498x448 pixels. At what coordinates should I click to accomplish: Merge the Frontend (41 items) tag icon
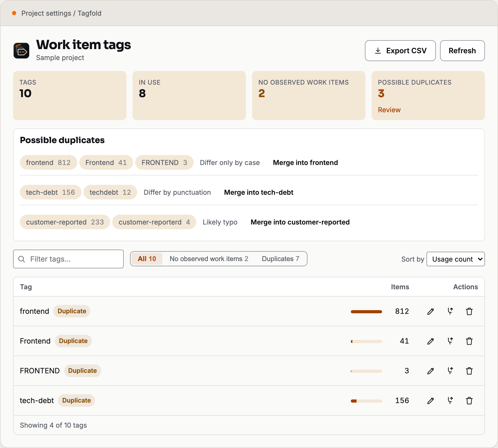click(450, 341)
